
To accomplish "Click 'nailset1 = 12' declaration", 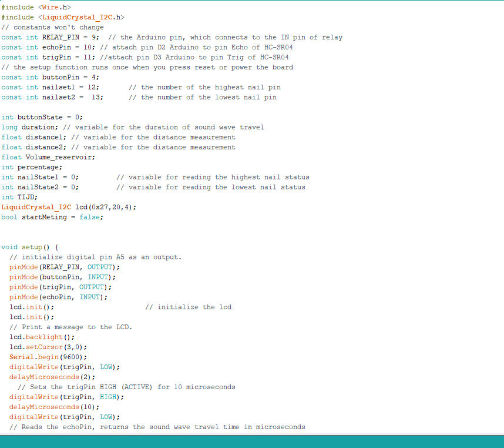I will click(50, 87).
